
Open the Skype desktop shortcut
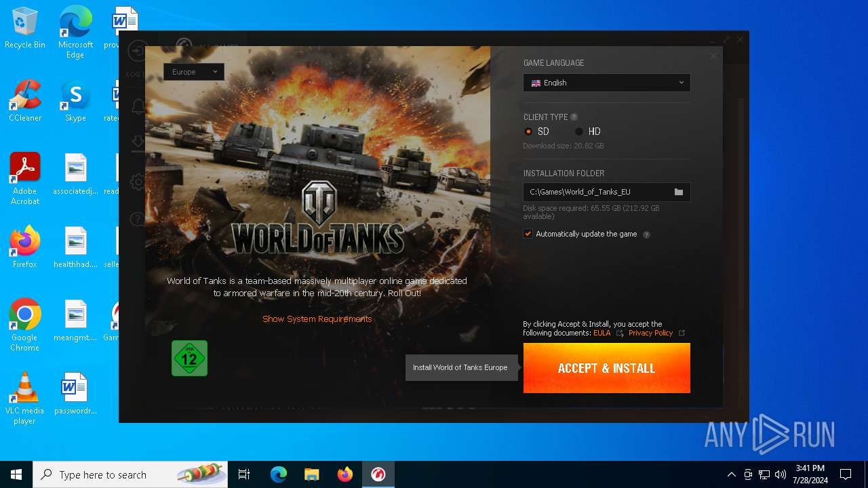[75, 102]
